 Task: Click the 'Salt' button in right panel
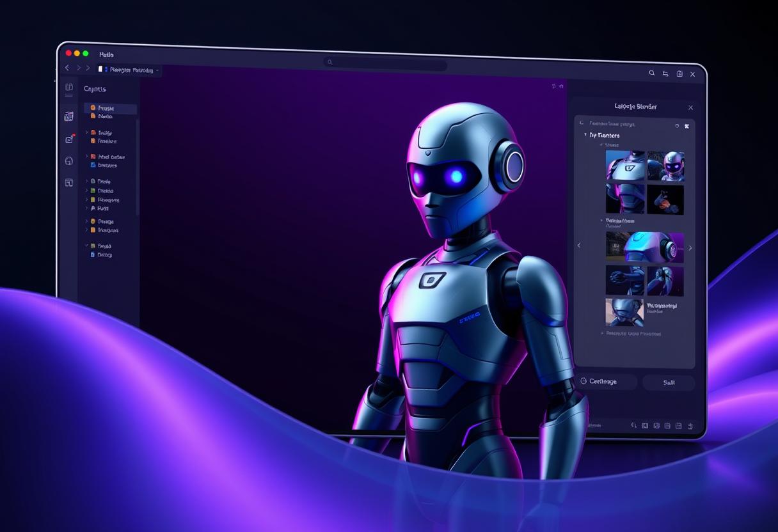pos(669,382)
